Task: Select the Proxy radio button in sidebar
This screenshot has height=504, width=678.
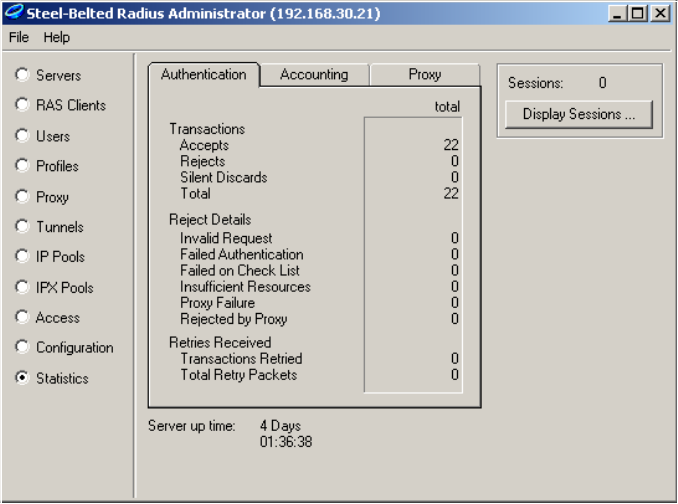Action: pos(22,196)
